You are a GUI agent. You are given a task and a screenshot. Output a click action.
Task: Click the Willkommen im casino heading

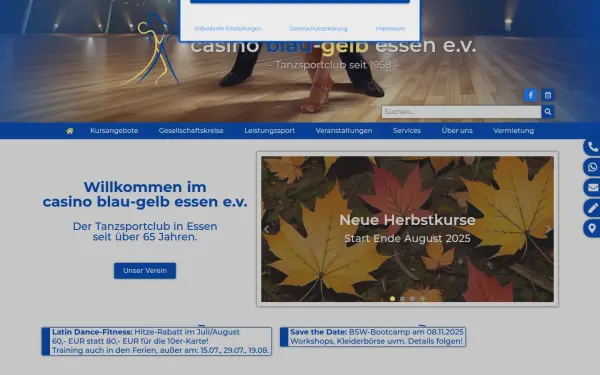click(x=145, y=194)
